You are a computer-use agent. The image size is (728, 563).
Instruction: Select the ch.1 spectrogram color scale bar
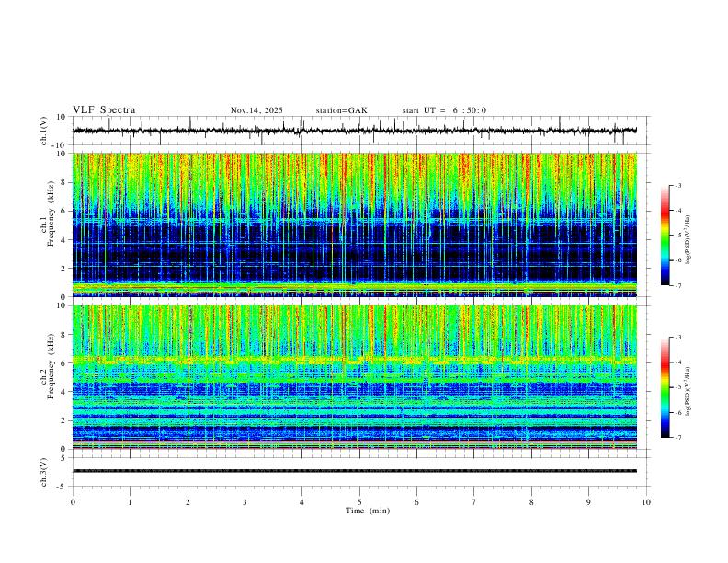point(665,236)
